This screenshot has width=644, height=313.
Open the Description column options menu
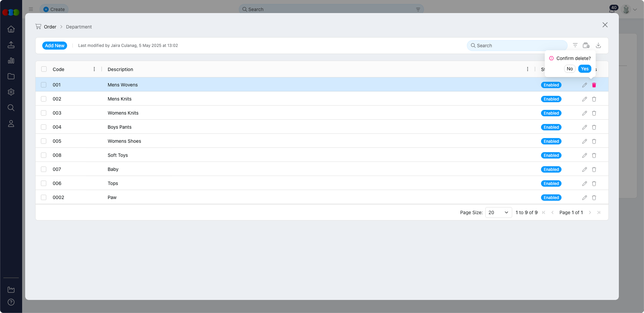527,69
